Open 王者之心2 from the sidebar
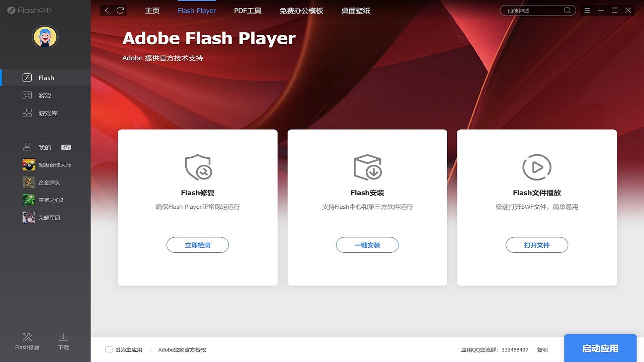 click(x=45, y=200)
